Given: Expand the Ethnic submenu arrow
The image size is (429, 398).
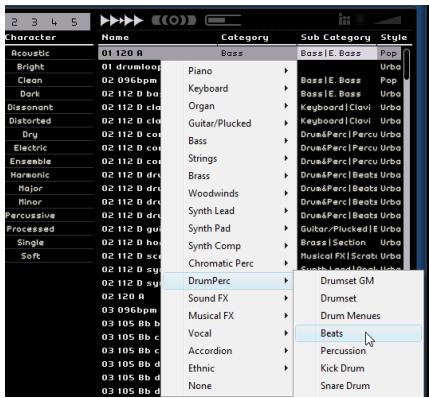Looking at the screenshot, I should 286,368.
